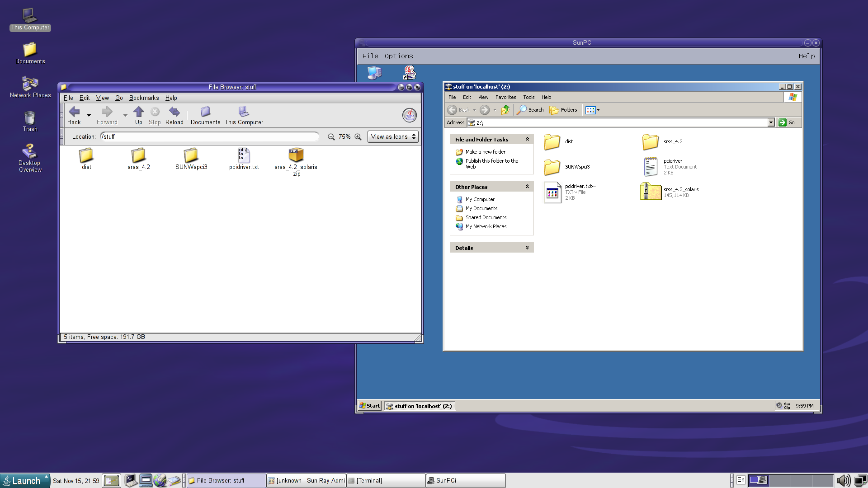
Task: Click Make a new folder link
Action: coord(485,152)
